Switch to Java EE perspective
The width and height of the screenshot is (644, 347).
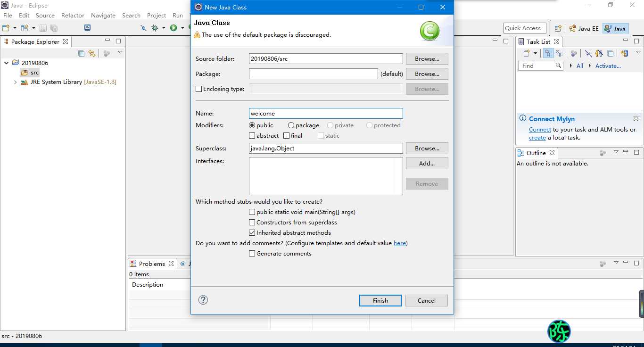click(x=584, y=28)
